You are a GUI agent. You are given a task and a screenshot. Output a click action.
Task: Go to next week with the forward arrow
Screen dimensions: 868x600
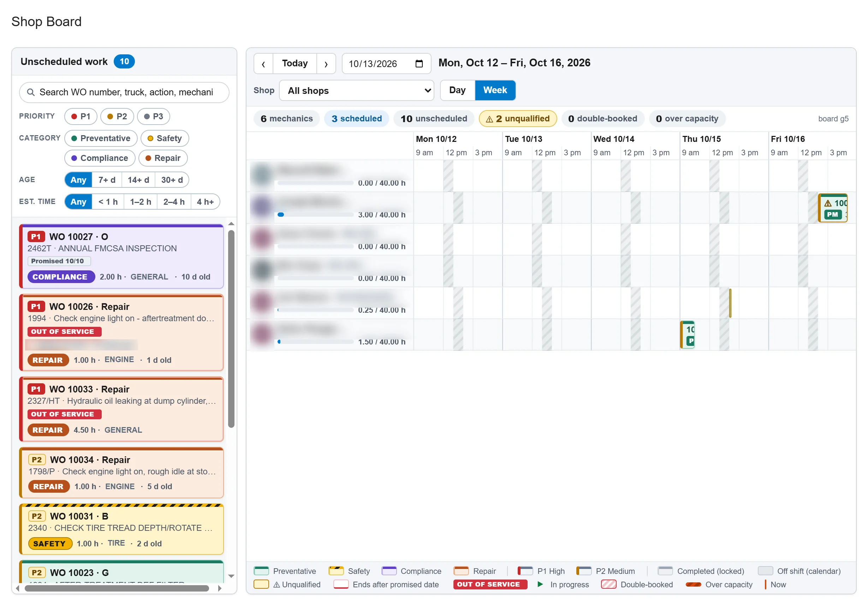[326, 64]
